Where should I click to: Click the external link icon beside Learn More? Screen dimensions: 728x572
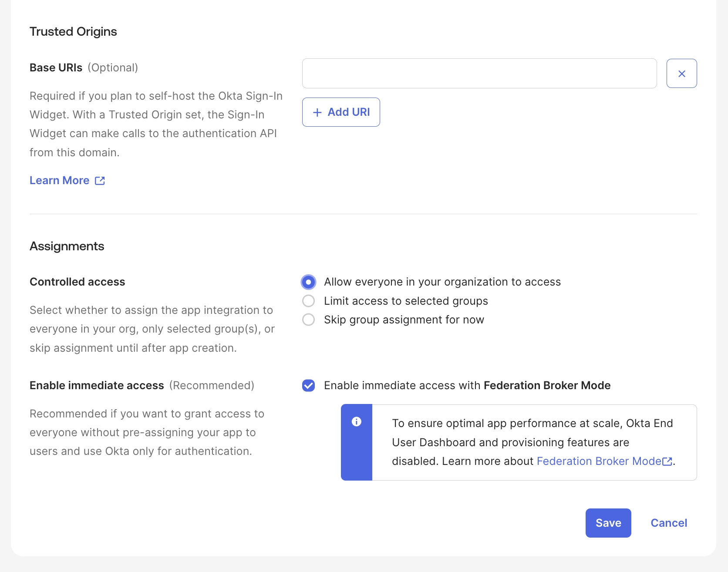click(100, 181)
